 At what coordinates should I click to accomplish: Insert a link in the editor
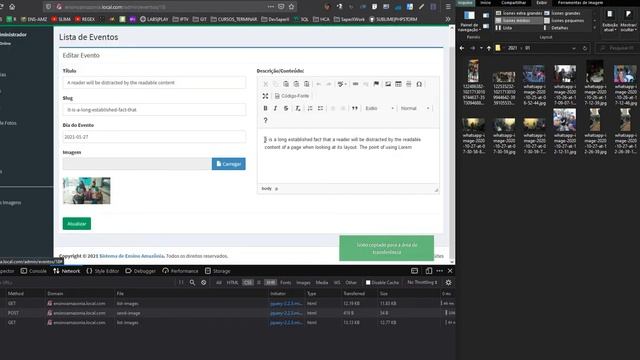click(356, 84)
